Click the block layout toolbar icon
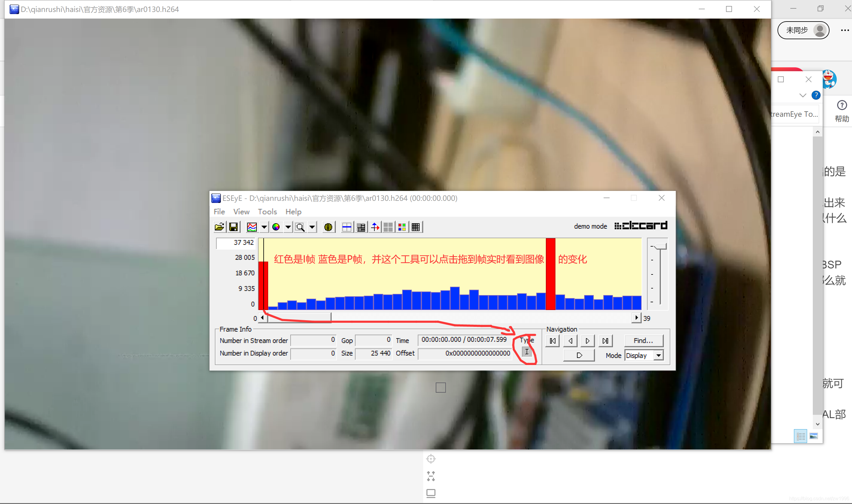The image size is (852, 504). pos(361,227)
